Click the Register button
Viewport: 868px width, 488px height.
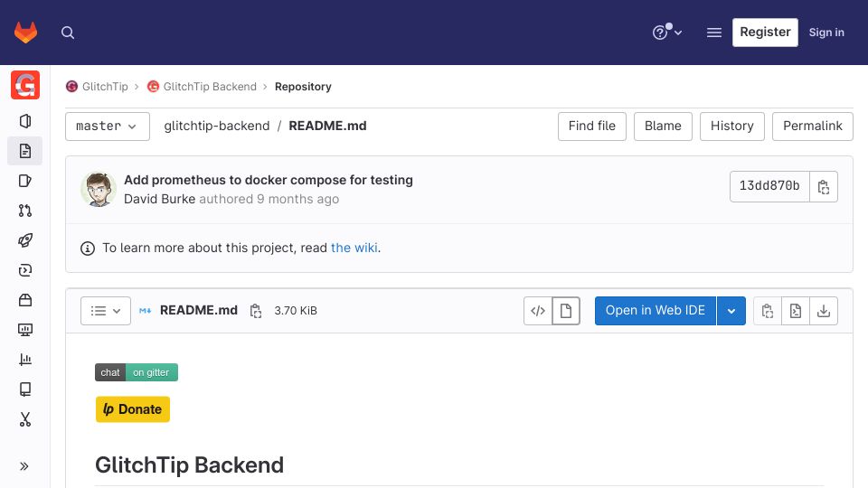tap(765, 33)
